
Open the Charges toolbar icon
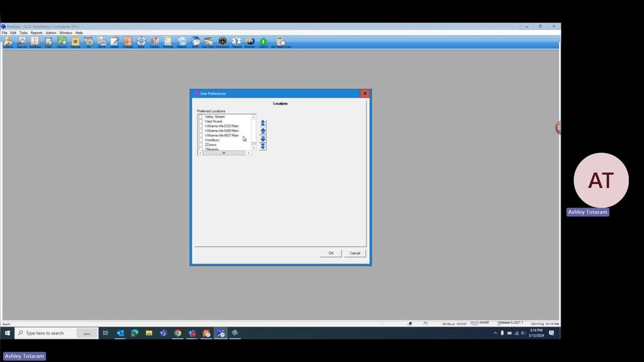[128, 41]
